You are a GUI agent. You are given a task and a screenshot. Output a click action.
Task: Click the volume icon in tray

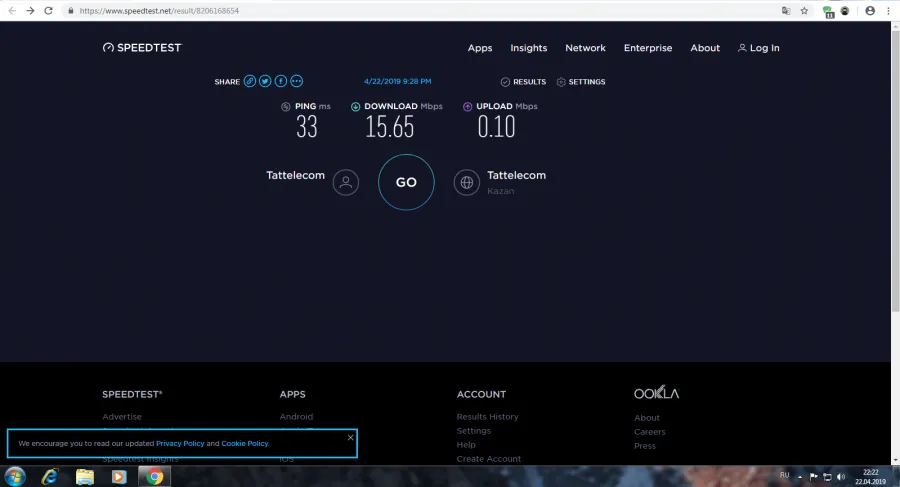841,477
